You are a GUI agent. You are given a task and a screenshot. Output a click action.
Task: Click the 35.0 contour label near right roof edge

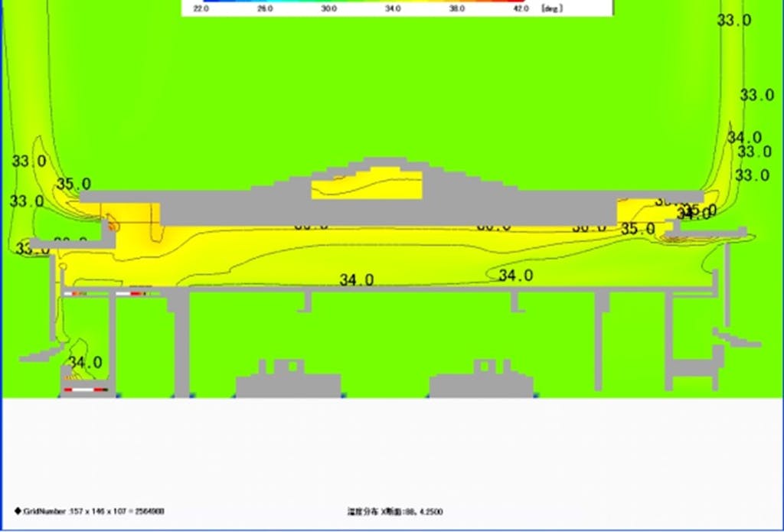coord(638,229)
